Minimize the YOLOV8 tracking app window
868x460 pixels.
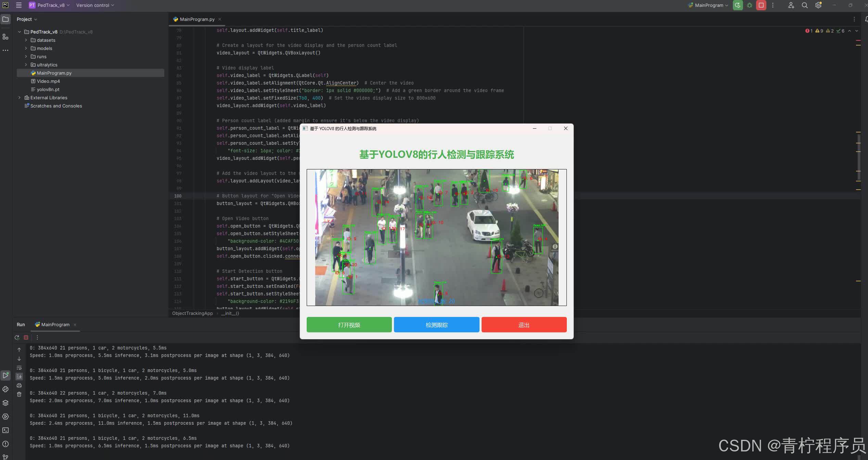point(535,128)
